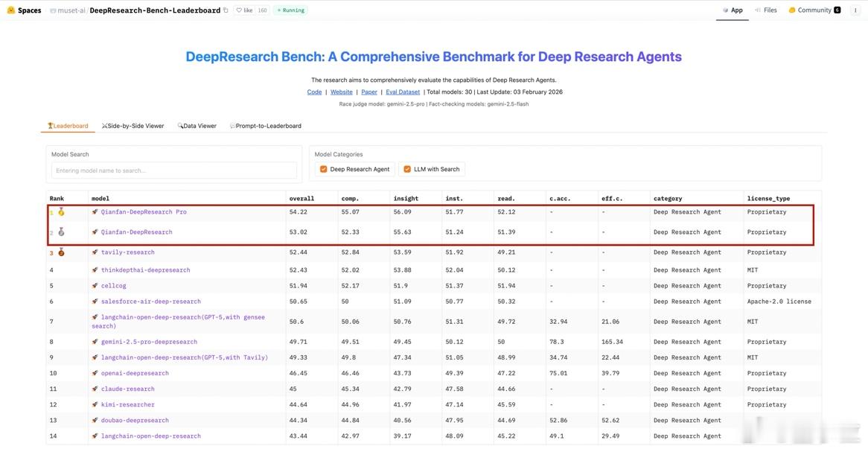The height and width of the screenshot is (452, 868).
Task: Click the Hugging Face Spaces logo
Action: coord(24,10)
